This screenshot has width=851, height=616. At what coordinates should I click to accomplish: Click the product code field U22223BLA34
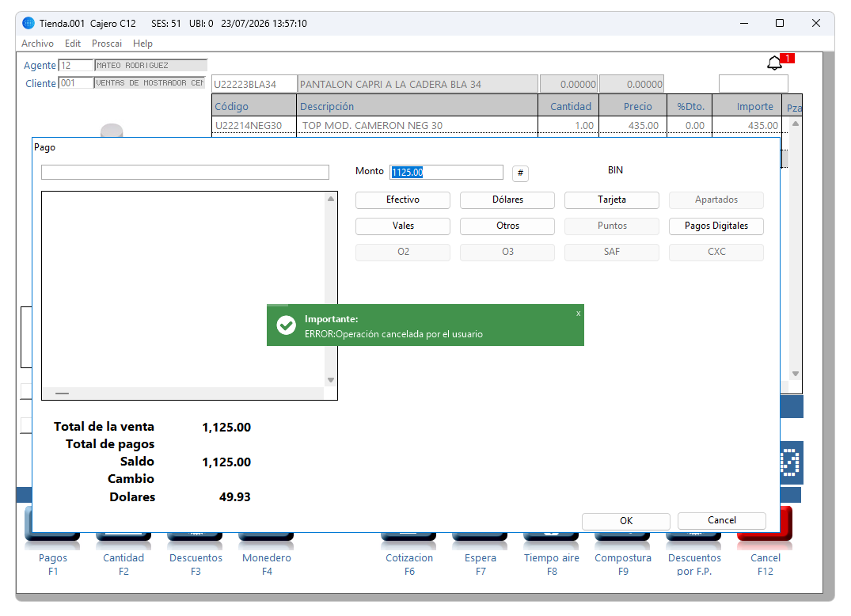(x=254, y=84)
